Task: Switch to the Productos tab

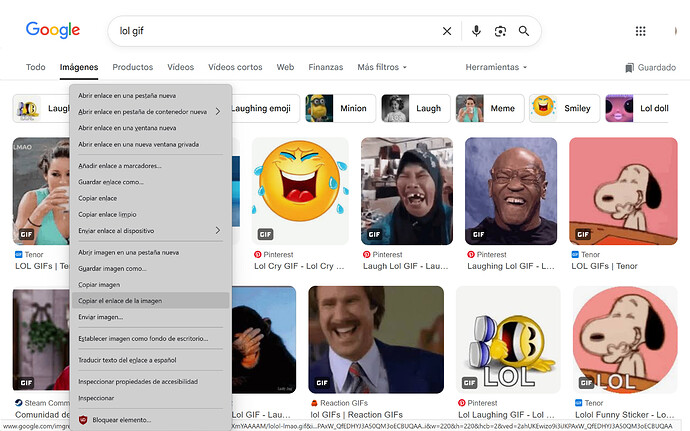Action: point(132,67)
